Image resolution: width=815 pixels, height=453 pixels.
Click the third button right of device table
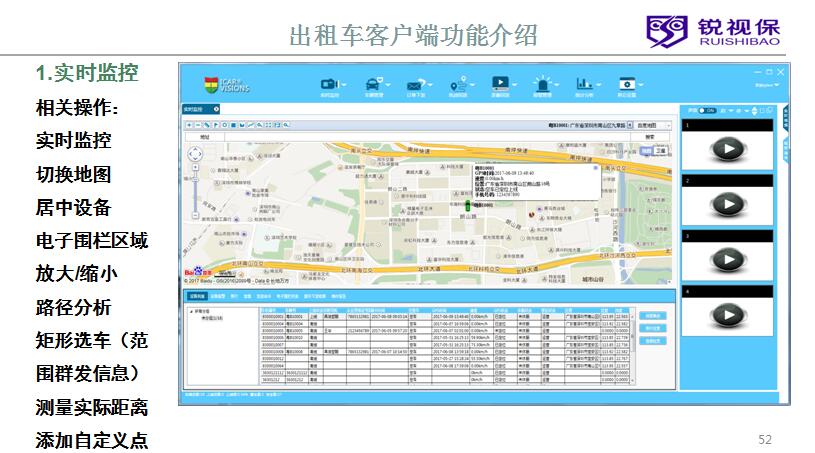tap(652, 341)
